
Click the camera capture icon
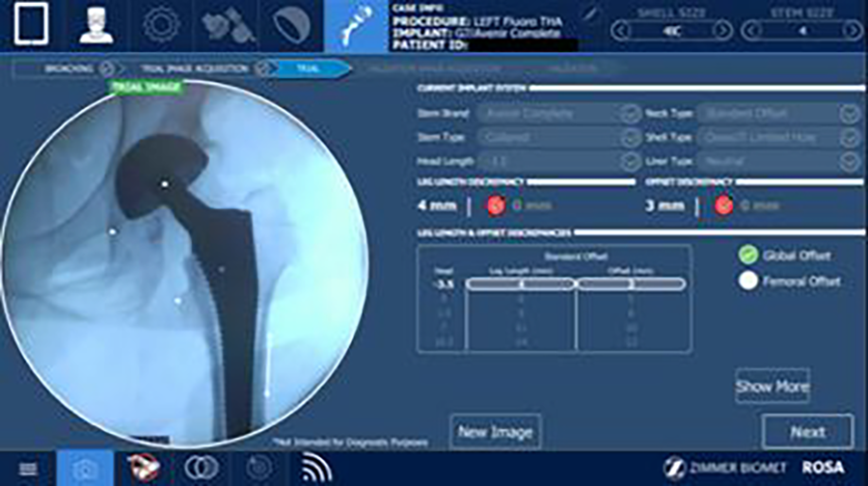(85, 469)
